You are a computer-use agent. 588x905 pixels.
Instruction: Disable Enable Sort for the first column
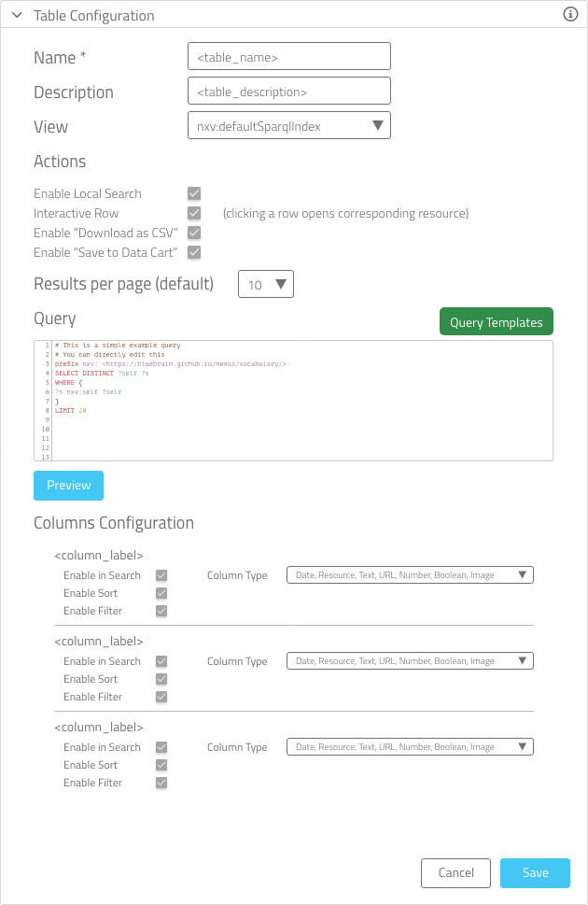(x=161, y=592)
